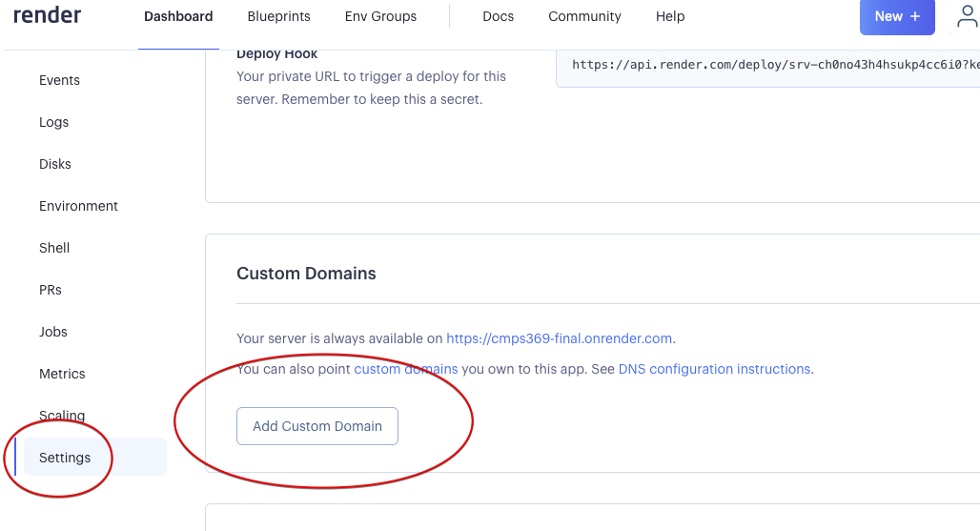Click the New + button
Image resolution: width=980 pixels, height=531 pixels.
click(x=897, y=16)
